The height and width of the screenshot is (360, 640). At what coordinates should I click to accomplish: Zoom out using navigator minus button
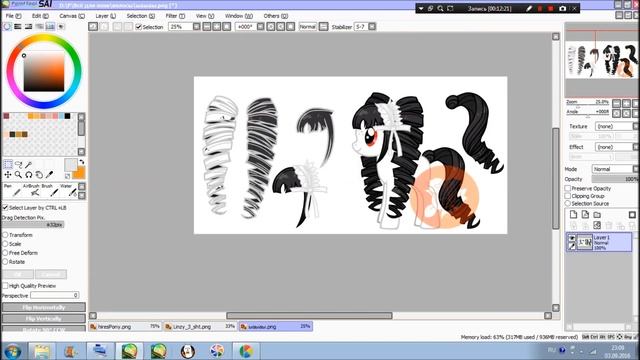coord(616,103)
